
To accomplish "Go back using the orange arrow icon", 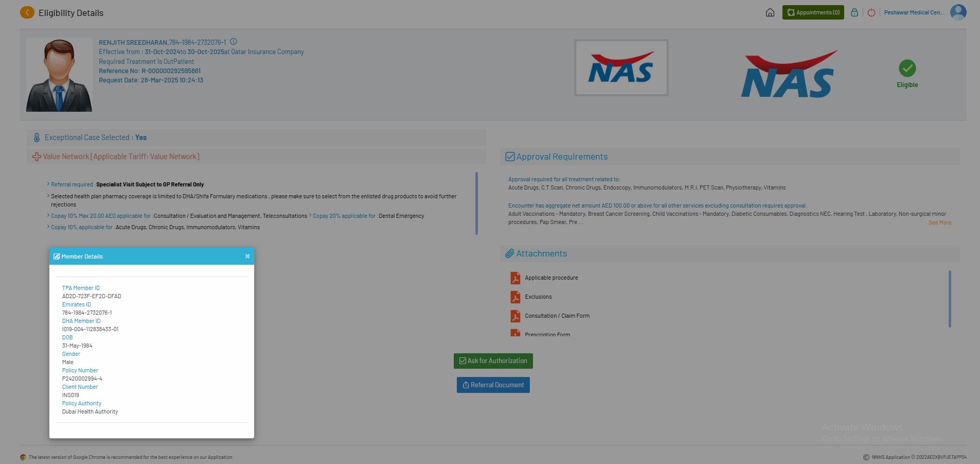I will point(27,12).
